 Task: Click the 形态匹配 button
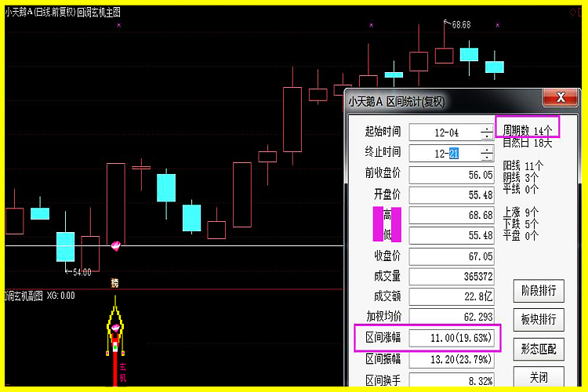pyautogui.click(x=539, y=348)
